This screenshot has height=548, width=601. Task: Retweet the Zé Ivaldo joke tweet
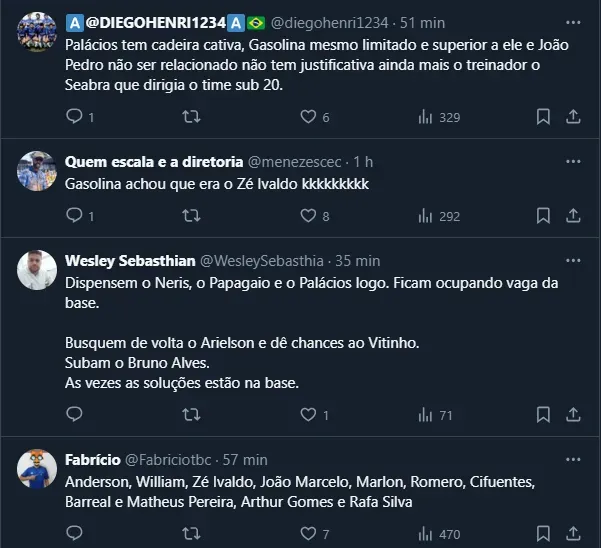click(189, 215)
